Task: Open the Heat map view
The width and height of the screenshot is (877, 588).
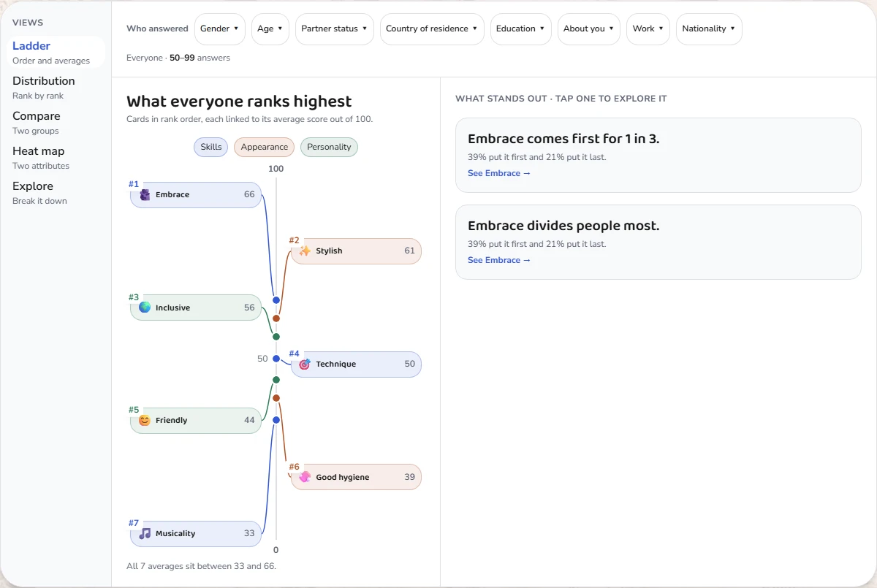Action: [56, 158]
